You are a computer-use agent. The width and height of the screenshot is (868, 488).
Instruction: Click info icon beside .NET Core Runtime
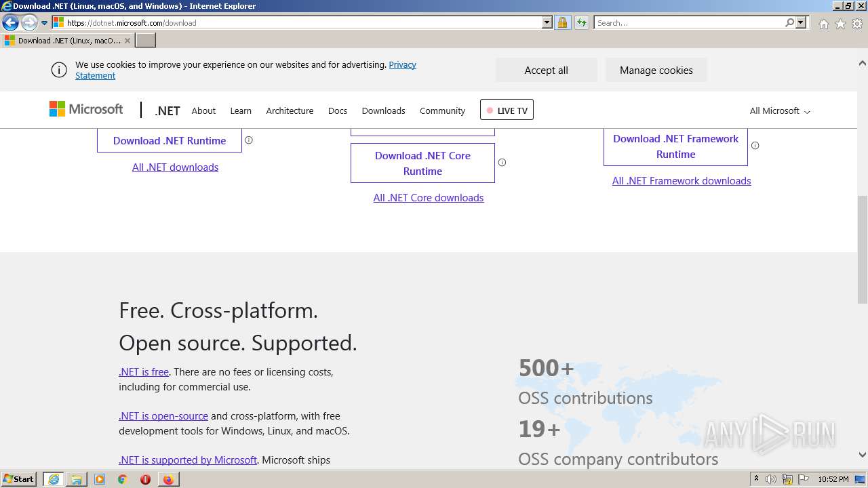502,163
